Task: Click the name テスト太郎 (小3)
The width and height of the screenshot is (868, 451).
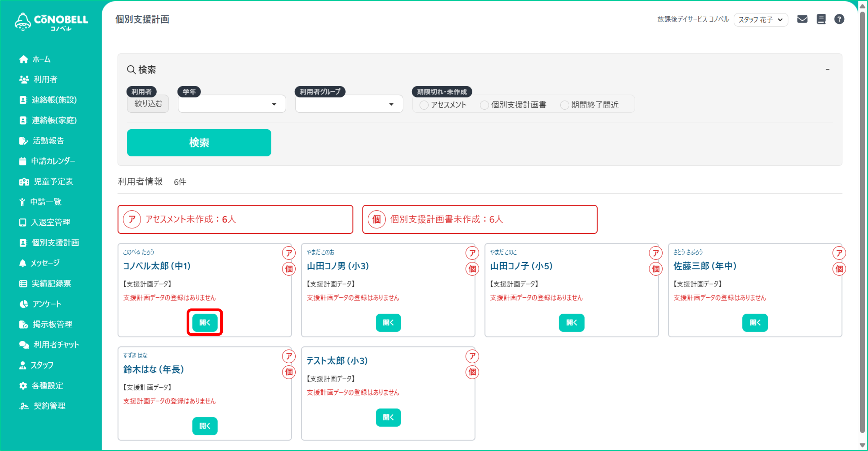Action: (337, 361)
